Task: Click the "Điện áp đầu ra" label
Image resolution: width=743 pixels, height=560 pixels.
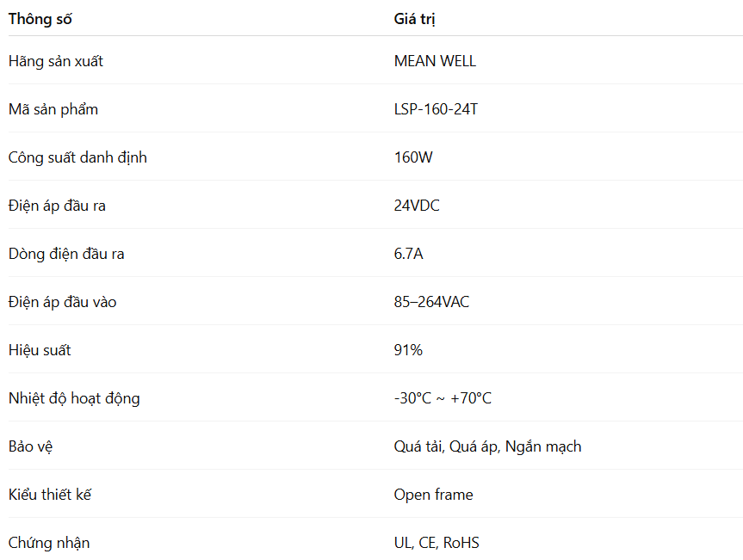Action: coord(57,206)
